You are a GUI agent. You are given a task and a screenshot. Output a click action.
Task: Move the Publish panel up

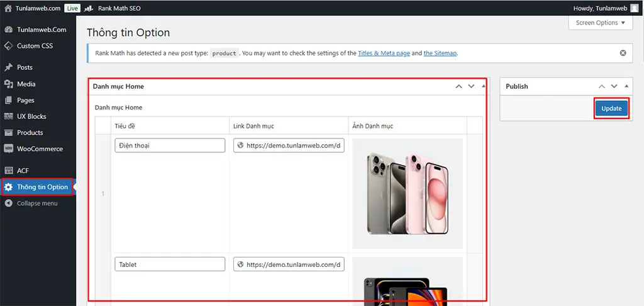coord(602,86)
